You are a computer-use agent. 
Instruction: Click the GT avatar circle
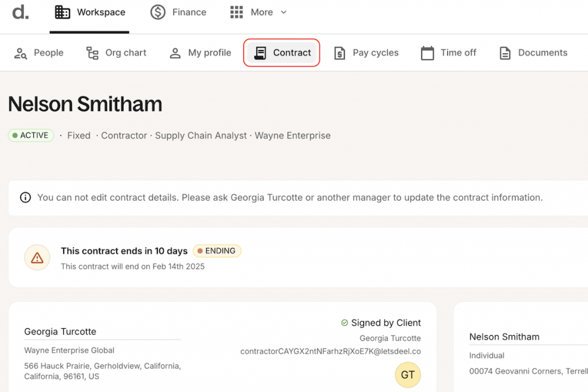pyautogui.click(x=408, y=375)
